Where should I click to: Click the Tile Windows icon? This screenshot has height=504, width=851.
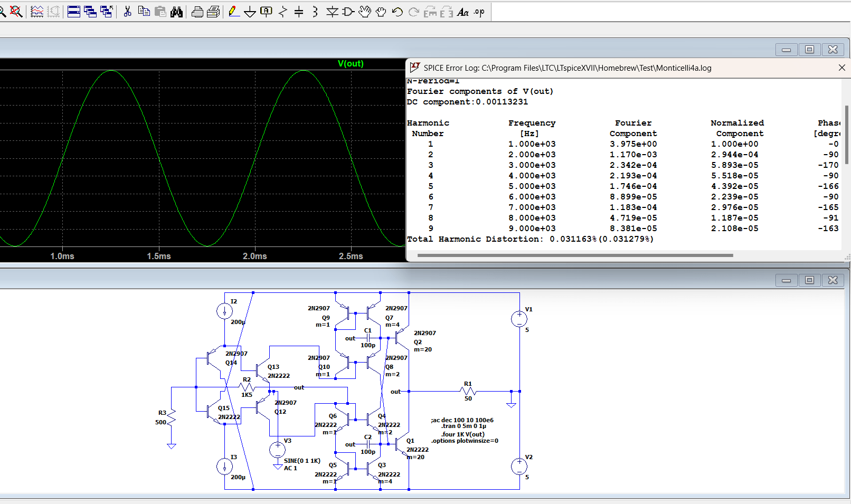[74, 12]
